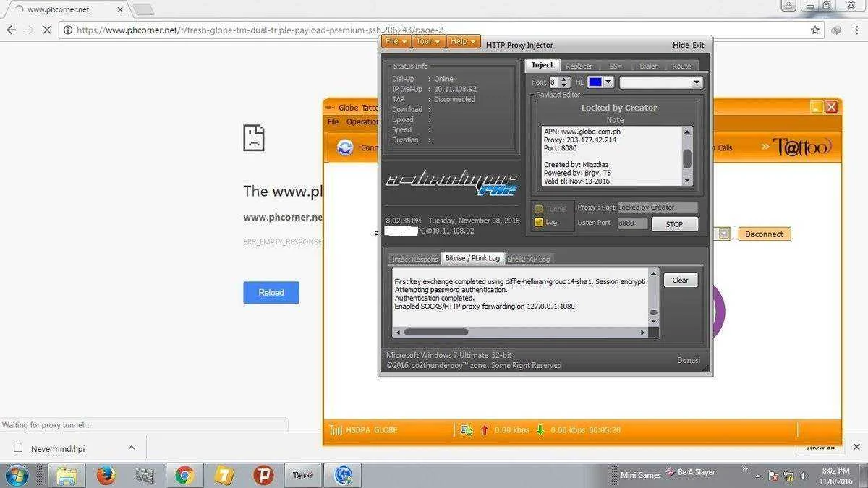Click the blue Reload button
The height and width of the screenshot is (488, 868).
pyautogui.click(x=271, y=292)
